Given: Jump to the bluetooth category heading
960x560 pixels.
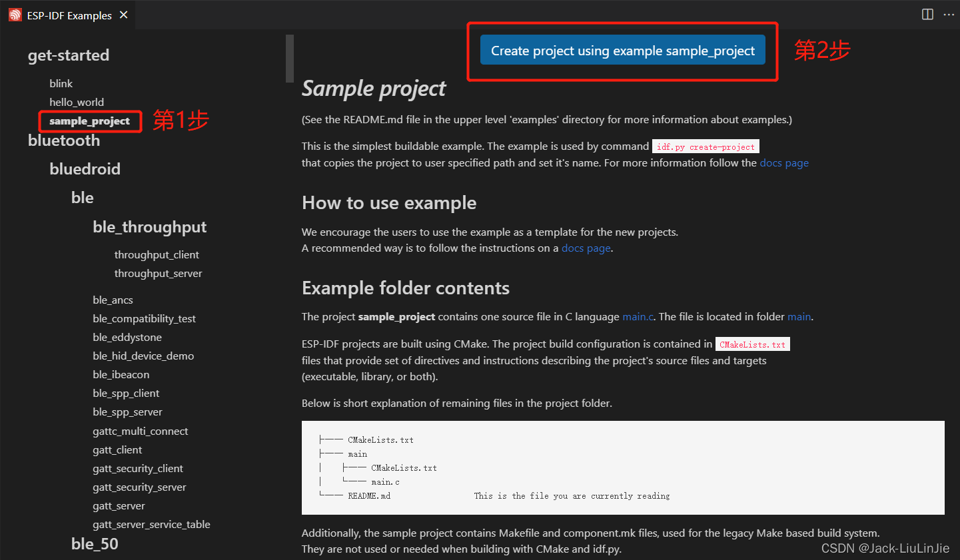Looking at the screenshot, I should pyautogui.click(x=64, y=140).
